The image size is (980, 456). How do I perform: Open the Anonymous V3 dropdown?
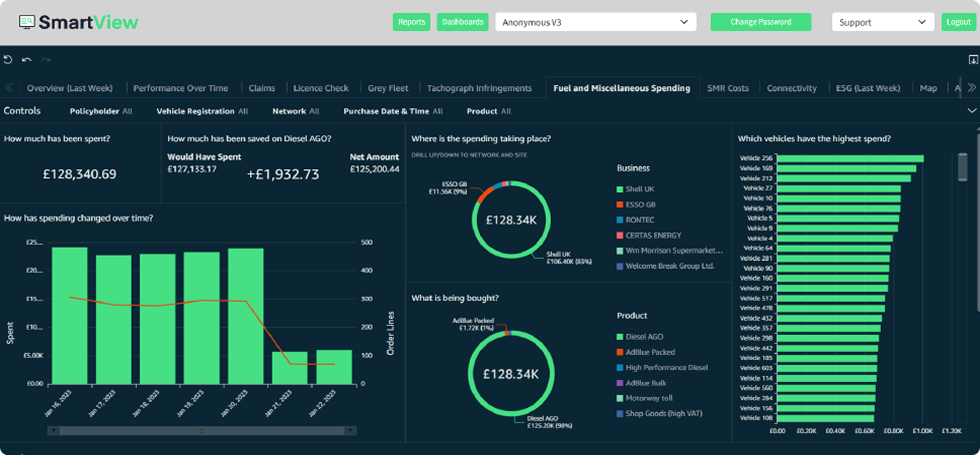pos(595,22)
